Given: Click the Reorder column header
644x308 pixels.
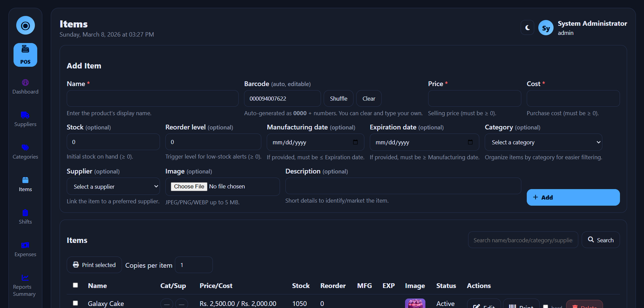Looking at the screenshot, I should [333, 285].
